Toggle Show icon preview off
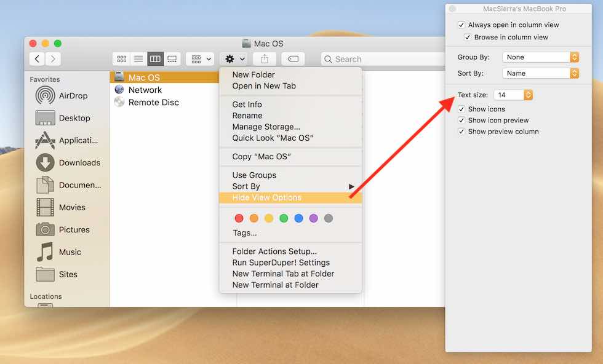 461,120
